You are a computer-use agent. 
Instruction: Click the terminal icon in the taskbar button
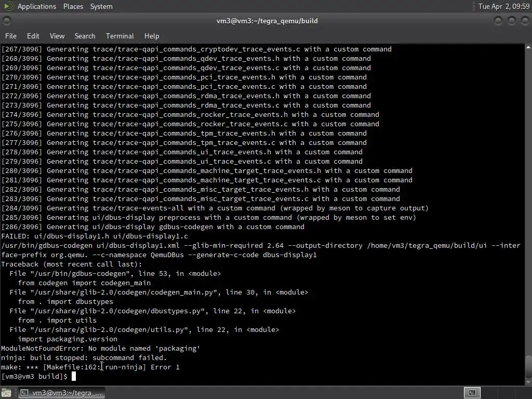pos(24,393)
